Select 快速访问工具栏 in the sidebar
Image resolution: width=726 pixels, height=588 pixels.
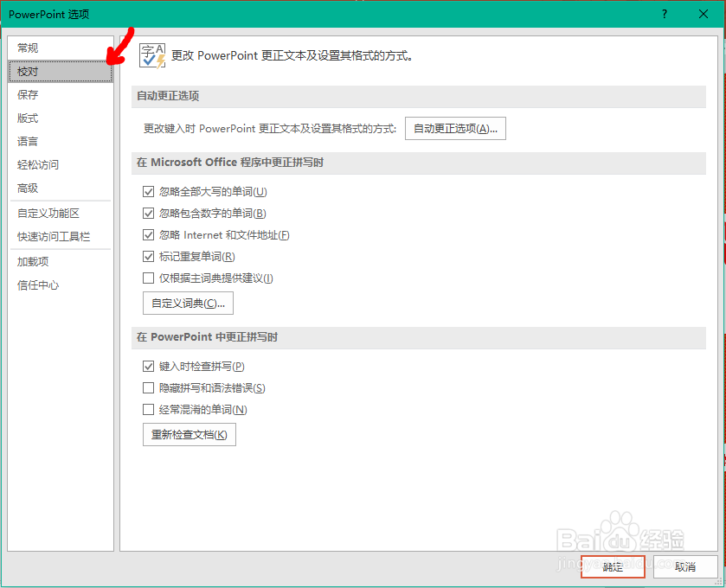click(x=61, y=237)
